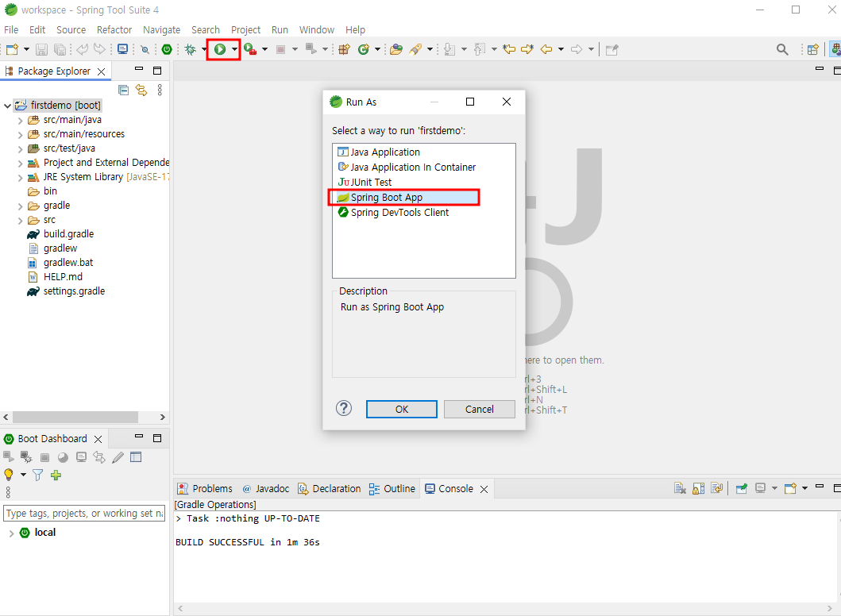Click the New Java class toolbar icon
The image size is (841, 616).
click(x=364, y=49)
